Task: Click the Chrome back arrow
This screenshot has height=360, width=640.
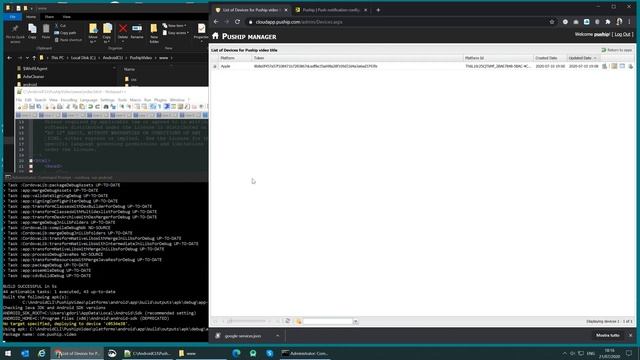Action: (x=216, y=22)
